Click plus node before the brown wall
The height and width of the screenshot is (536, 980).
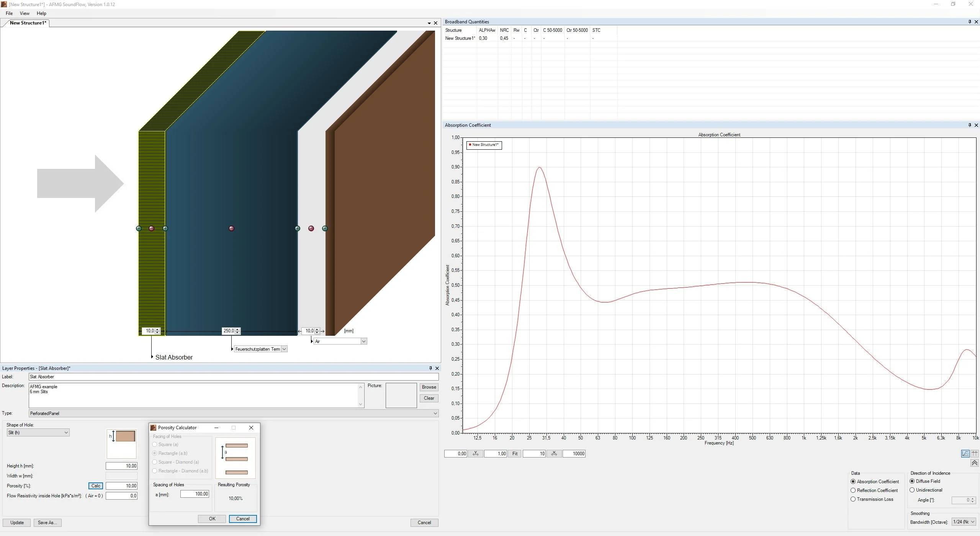click(x=325, y=229)
